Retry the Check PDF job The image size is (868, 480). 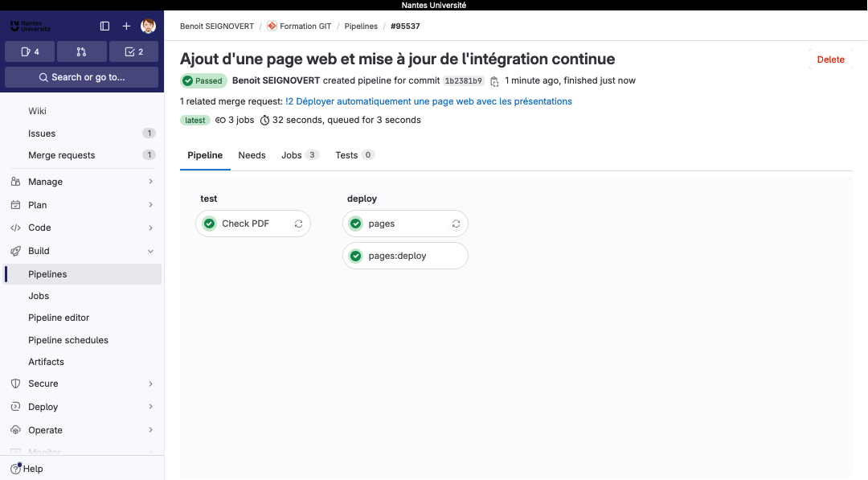298,224
